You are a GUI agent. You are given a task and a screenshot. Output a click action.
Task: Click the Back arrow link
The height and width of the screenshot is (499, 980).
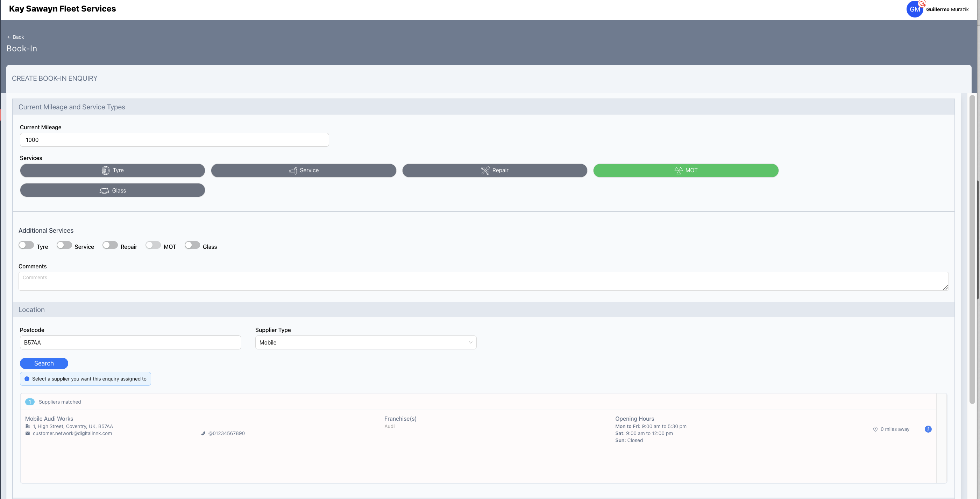[15, 37]
